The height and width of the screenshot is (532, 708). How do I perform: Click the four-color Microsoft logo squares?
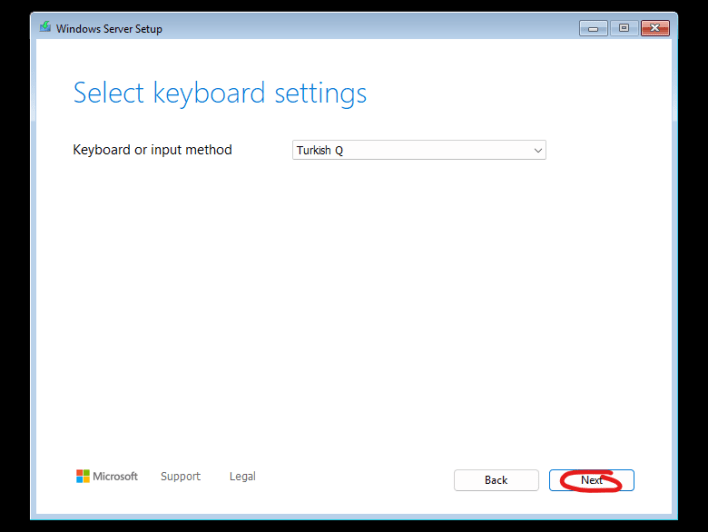[x=83, y=476]
